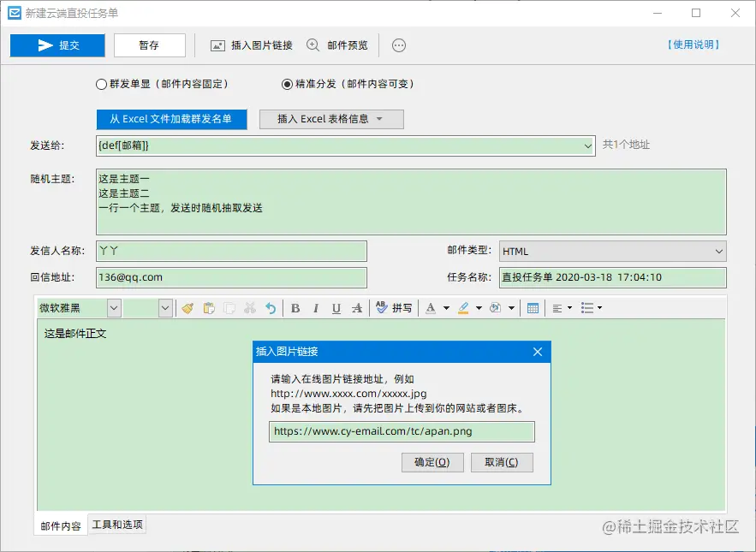
Task: Click the 这是邮件正文 body text
Action: coord(75,334)
